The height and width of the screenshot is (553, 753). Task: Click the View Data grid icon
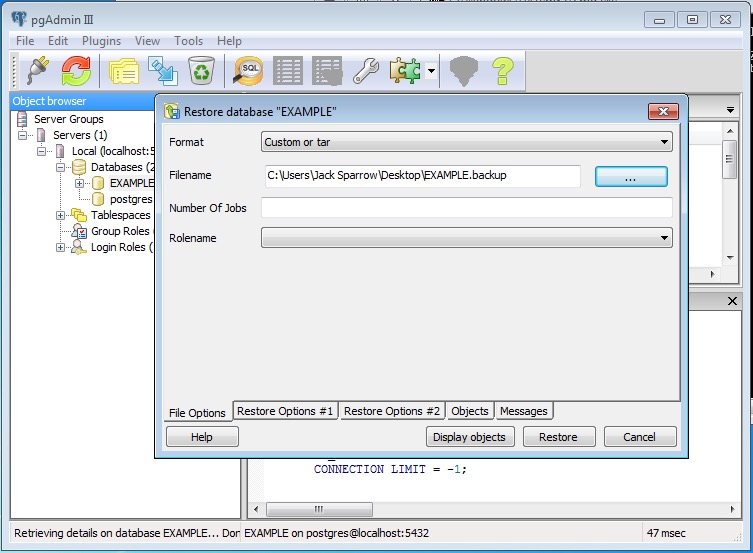pos(288,70)
